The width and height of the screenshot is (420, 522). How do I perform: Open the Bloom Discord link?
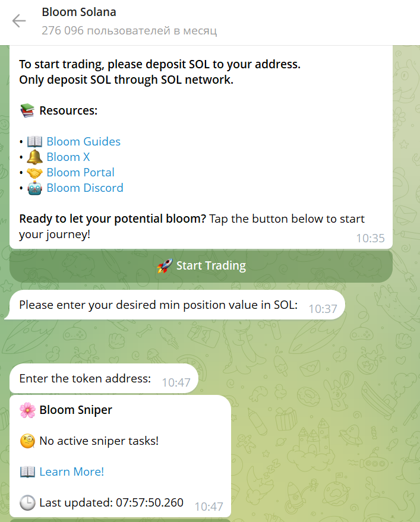[85, 188]
